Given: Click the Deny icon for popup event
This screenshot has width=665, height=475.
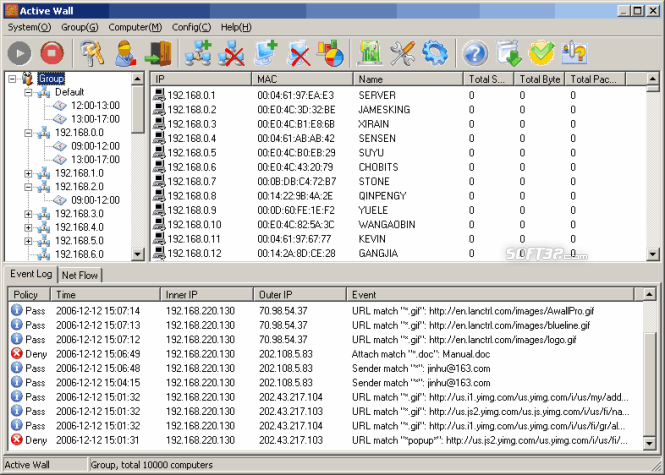Looking at the screenshot, I should 17,439.
